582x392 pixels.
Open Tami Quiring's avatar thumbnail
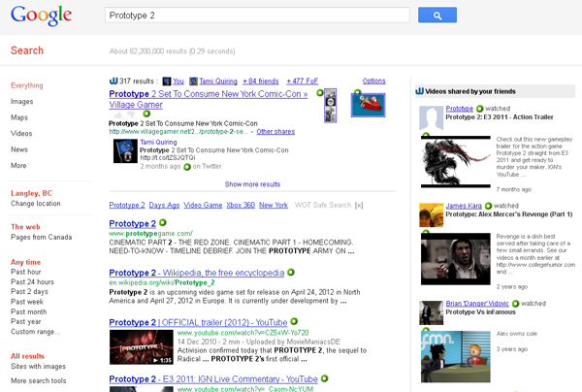coord(125,151)
